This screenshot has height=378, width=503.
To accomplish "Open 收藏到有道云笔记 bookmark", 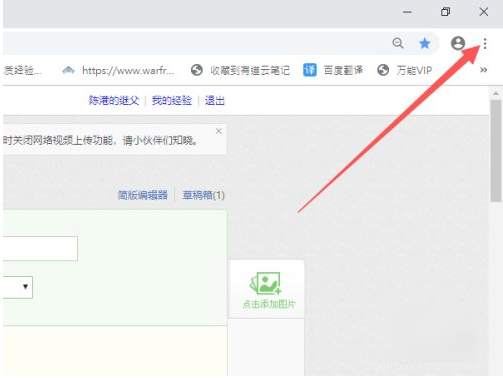I will point(240,70).
